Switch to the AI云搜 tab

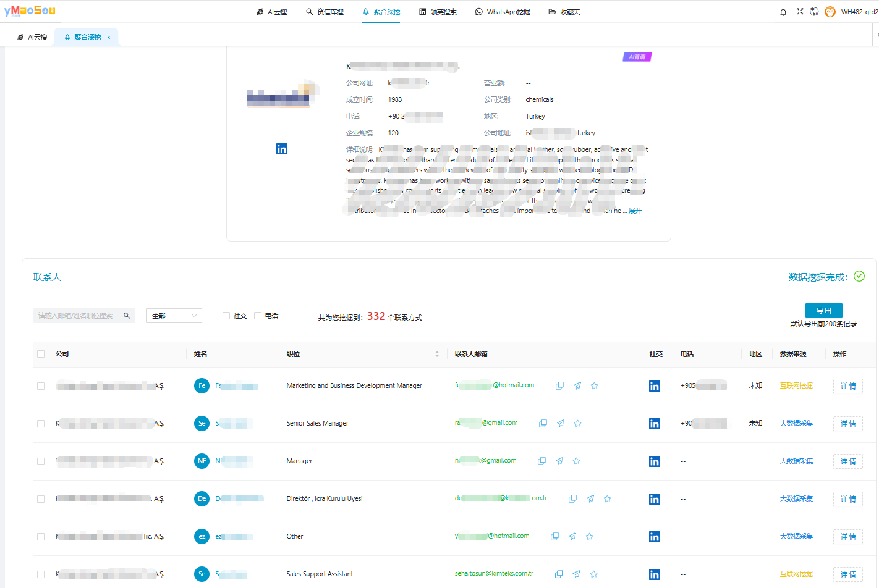click(x=33, y=37)
